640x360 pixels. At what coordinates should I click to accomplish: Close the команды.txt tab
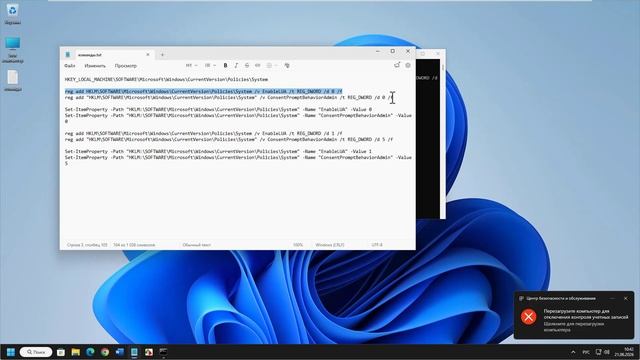(x=148, y=55)
